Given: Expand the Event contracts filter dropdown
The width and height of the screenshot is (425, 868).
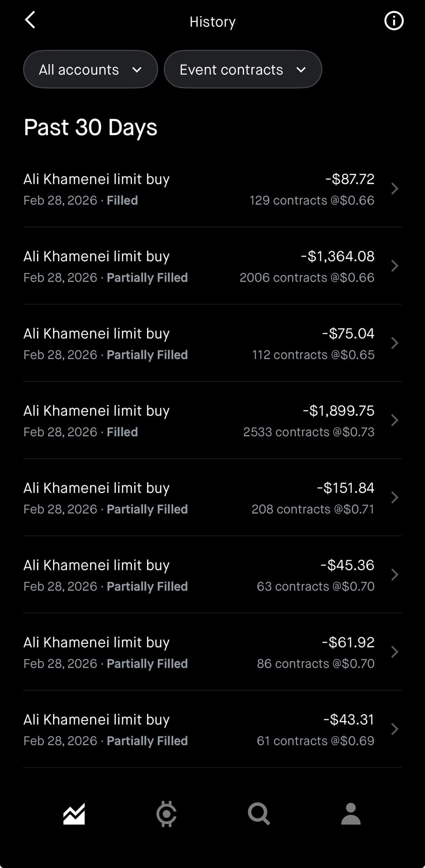Looking at the screenshot, I should tap(243, 70).
